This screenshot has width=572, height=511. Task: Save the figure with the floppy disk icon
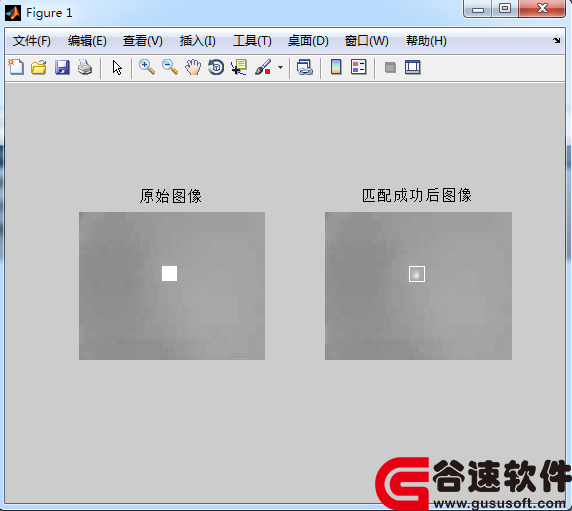pyautogui.click(x=62, y=67)
